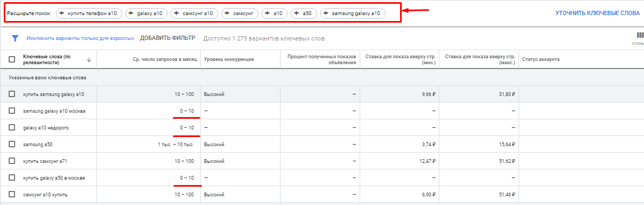Add the 'самсунг а10' suggestion chip
This screenshot has height=205, width=644.
(194, 13)
